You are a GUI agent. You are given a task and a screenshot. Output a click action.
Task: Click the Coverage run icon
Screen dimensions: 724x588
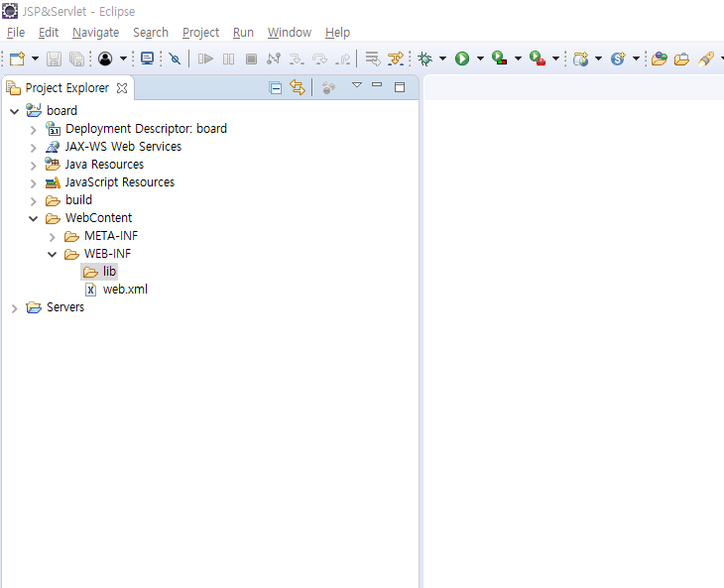(500, 59)
